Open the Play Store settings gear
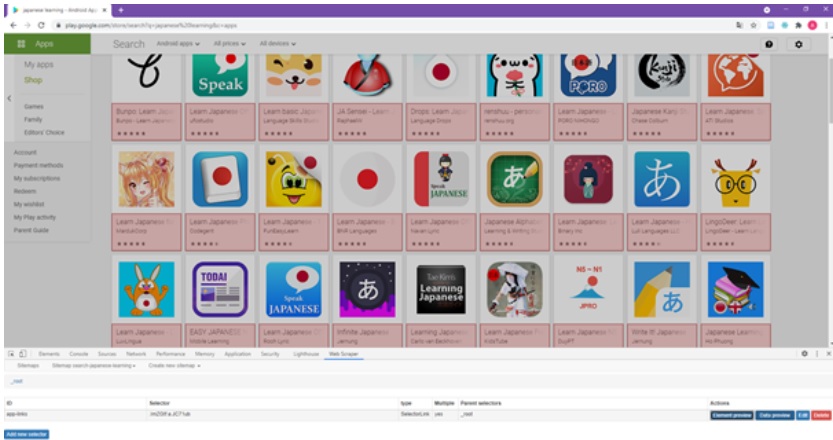This screenshot has height=440, width=833. (x=797, y=44)
